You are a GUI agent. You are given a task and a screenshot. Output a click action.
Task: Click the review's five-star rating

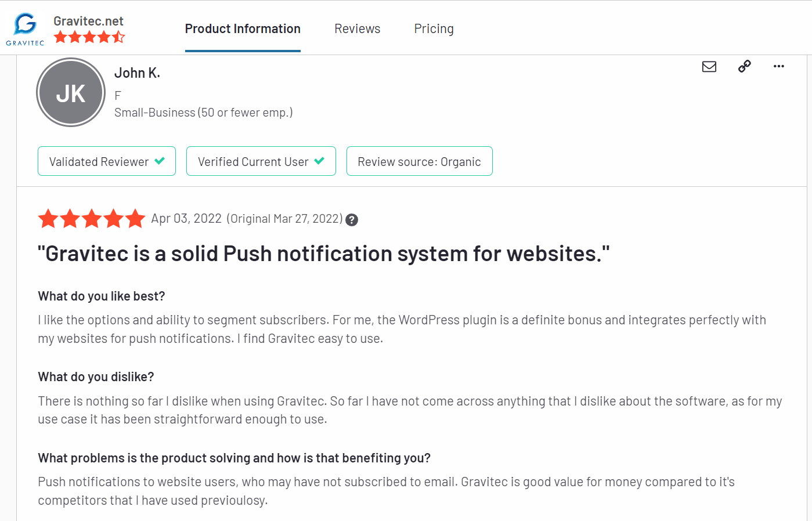(x=92, y=219)
